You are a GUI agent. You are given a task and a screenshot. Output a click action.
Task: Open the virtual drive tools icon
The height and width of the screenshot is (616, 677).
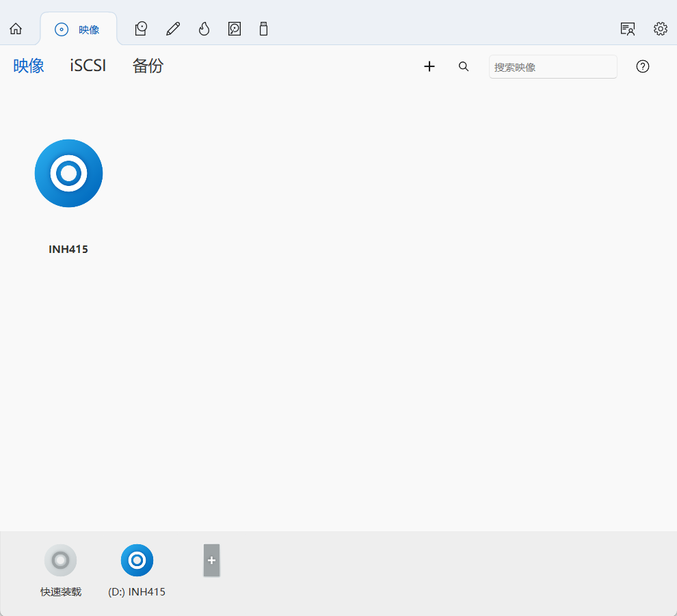tap(141, 29)
